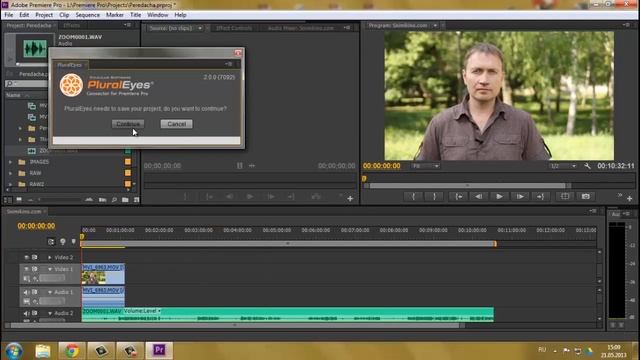Switch to the Effects tab
The image size is (640, 360).
(72, 25)
